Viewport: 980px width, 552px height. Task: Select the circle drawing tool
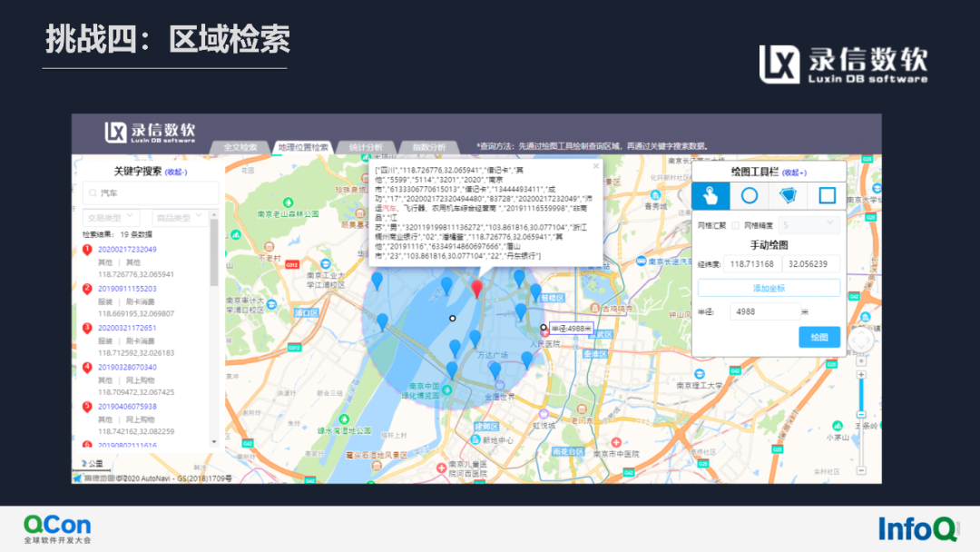tap(750, 196)
